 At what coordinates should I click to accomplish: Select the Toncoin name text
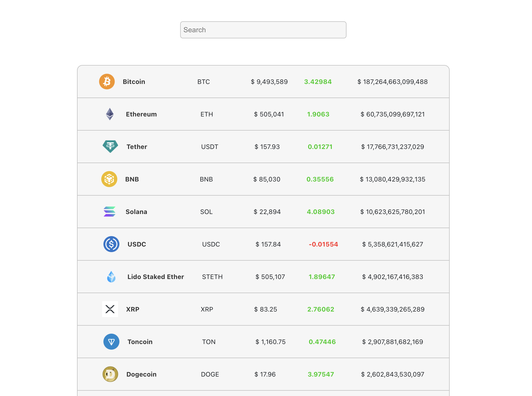tap(140, 342)
